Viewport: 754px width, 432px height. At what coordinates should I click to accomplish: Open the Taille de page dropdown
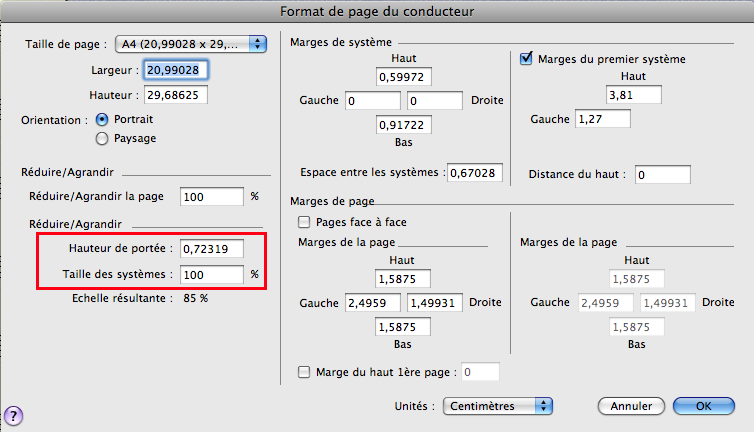click(x=190, y=44)
